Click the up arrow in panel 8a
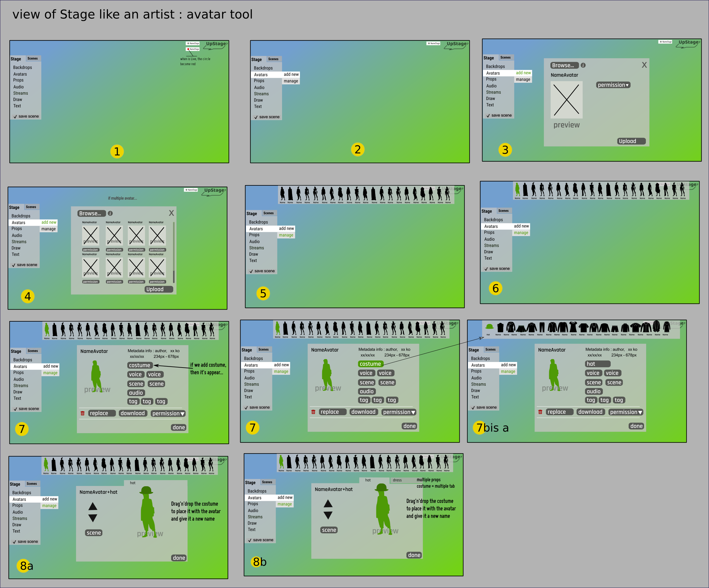 (x=93, y=506)
